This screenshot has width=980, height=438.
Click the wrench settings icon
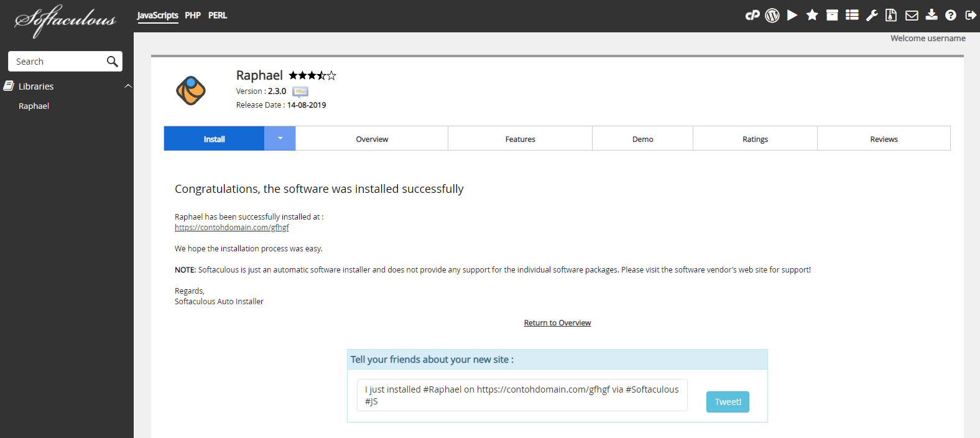(x=872, y=16)
